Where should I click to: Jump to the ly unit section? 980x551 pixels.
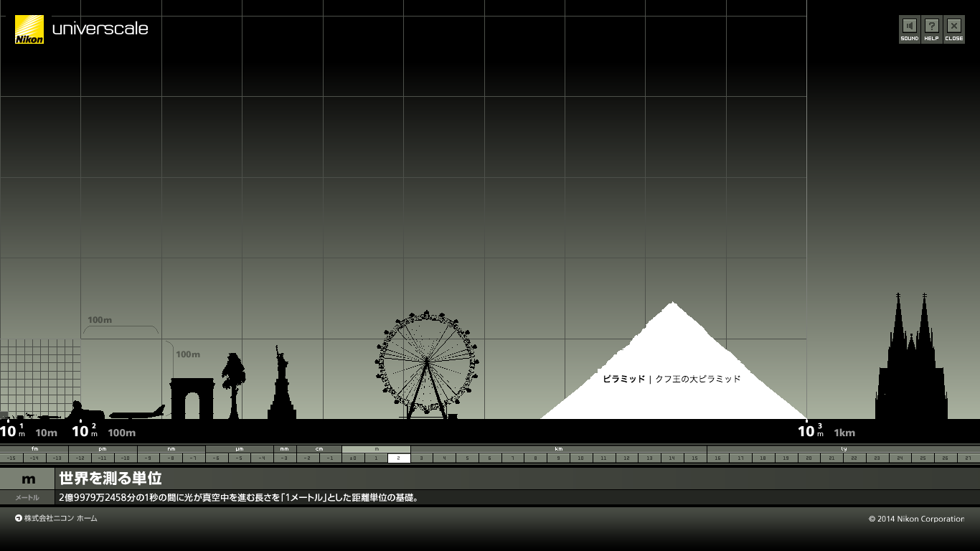tap(844, 449)
